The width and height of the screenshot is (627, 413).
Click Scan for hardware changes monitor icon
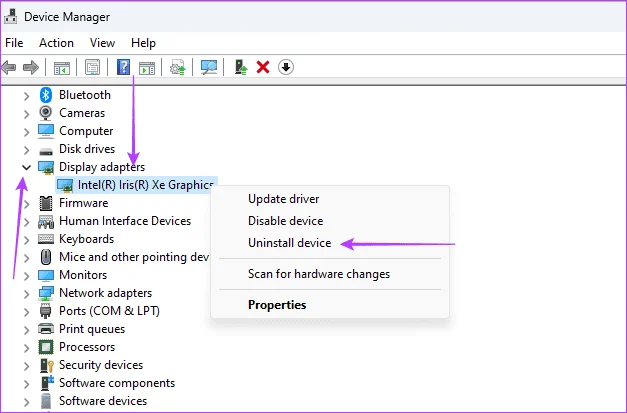click(x=209, y=67)
